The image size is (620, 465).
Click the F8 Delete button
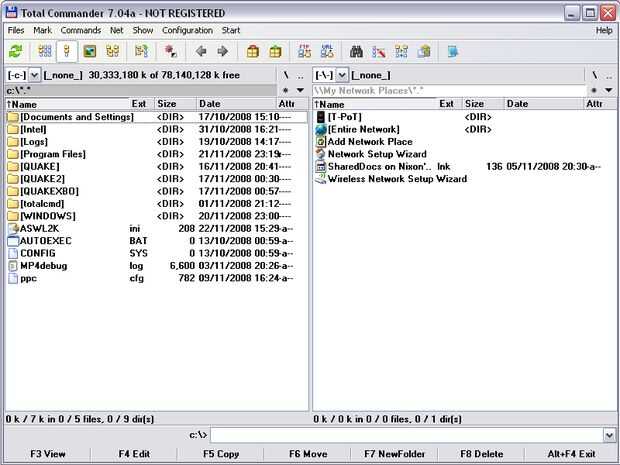point(482,454)
